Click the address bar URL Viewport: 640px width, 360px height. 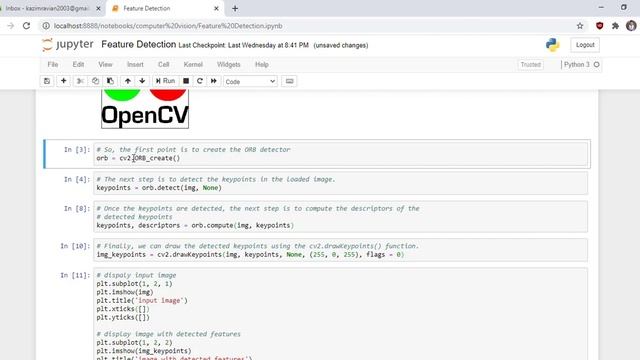168,26
